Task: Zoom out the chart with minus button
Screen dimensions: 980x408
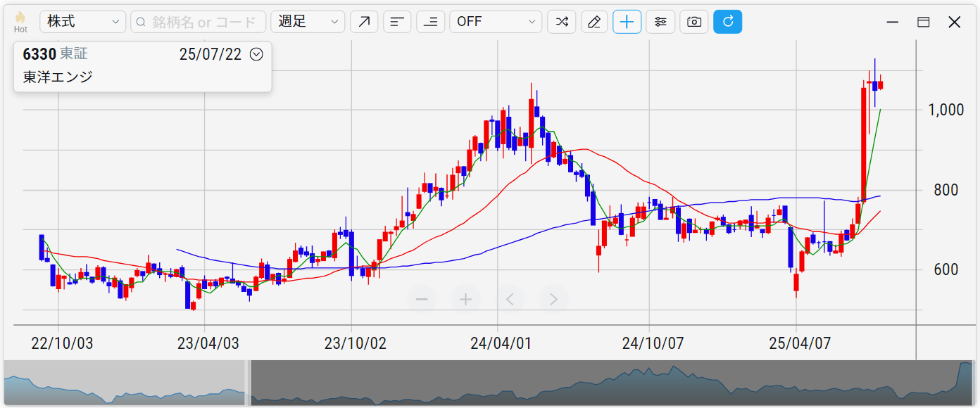Action: pos(422,300)
